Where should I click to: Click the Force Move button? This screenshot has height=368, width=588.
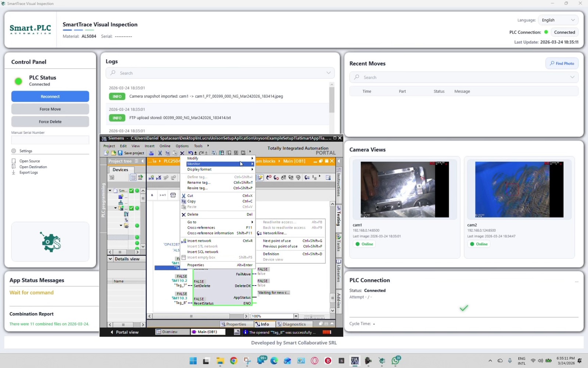point(50,109)
